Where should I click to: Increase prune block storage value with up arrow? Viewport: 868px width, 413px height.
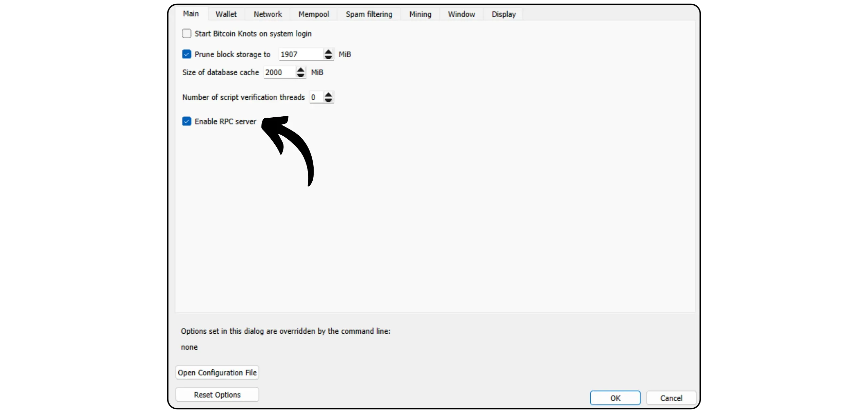328,52
